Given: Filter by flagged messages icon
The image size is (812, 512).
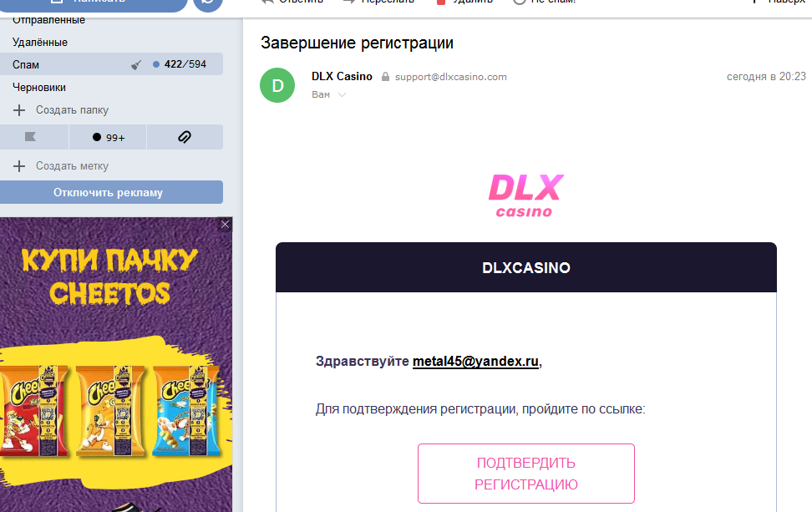Looking at the screenshot, I should tap(31, 137).
